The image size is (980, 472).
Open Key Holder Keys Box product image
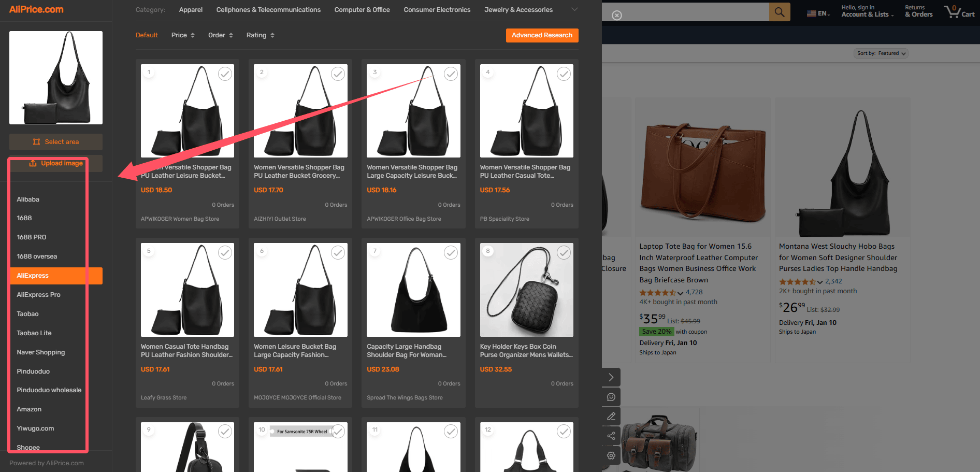tap(527, 290)
